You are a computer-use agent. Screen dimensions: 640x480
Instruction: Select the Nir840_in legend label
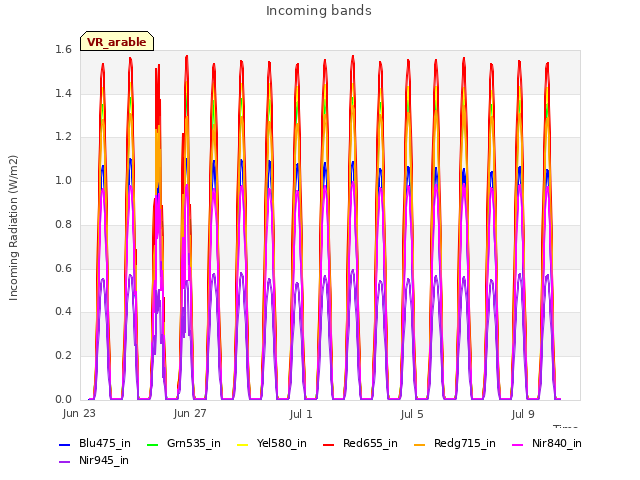pyautogui.click(x=557, y=444)
